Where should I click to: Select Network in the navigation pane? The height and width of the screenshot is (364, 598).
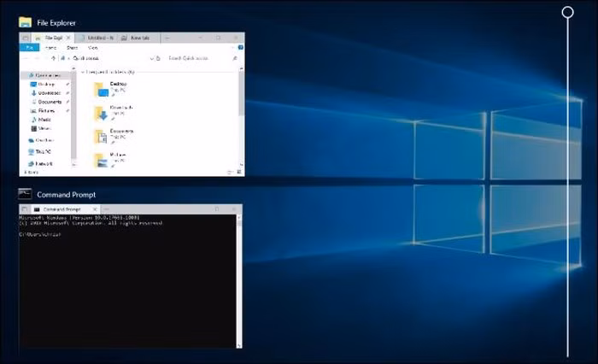41,163
